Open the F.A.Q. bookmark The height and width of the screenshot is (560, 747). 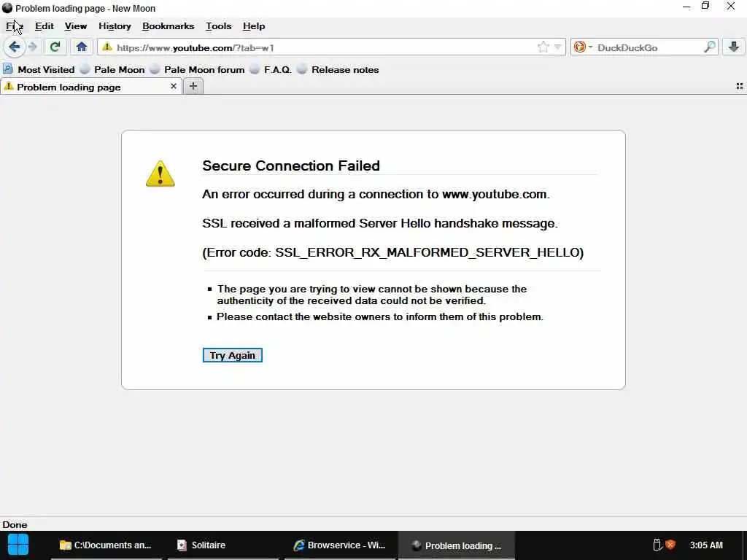pyautogui.click(x=271, y=69)
